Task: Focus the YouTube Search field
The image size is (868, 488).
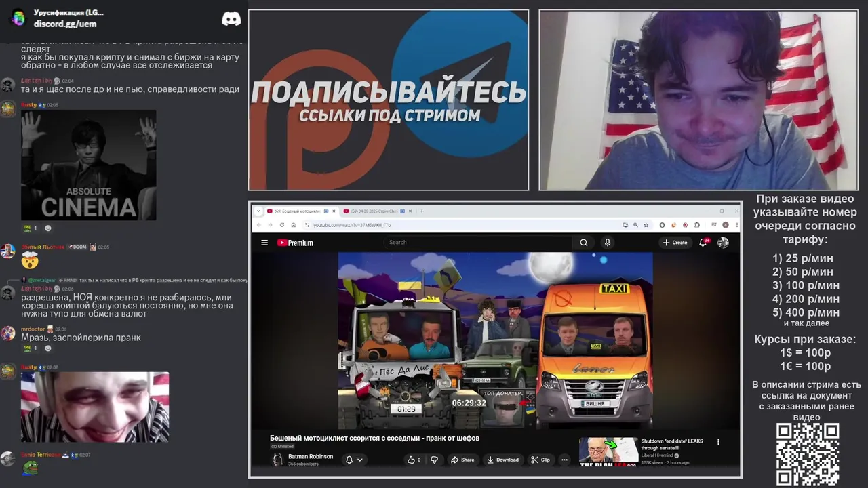Action: (x=478, y=243)
